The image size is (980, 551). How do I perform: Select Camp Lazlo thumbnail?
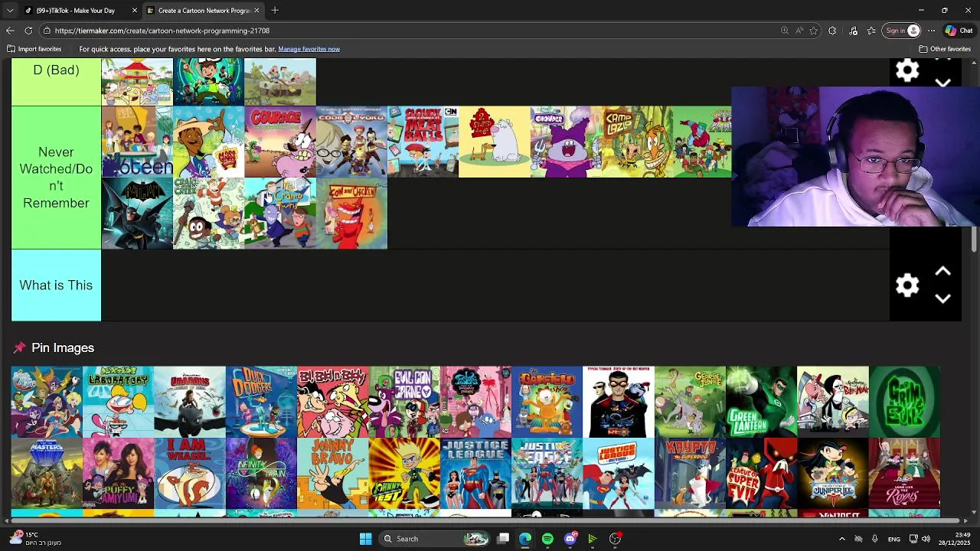[x=637, y=142]
